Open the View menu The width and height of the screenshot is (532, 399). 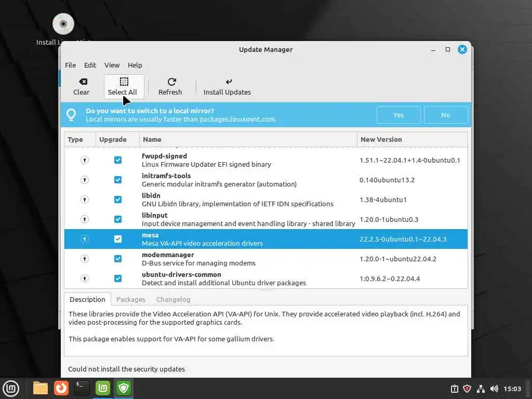112,65
